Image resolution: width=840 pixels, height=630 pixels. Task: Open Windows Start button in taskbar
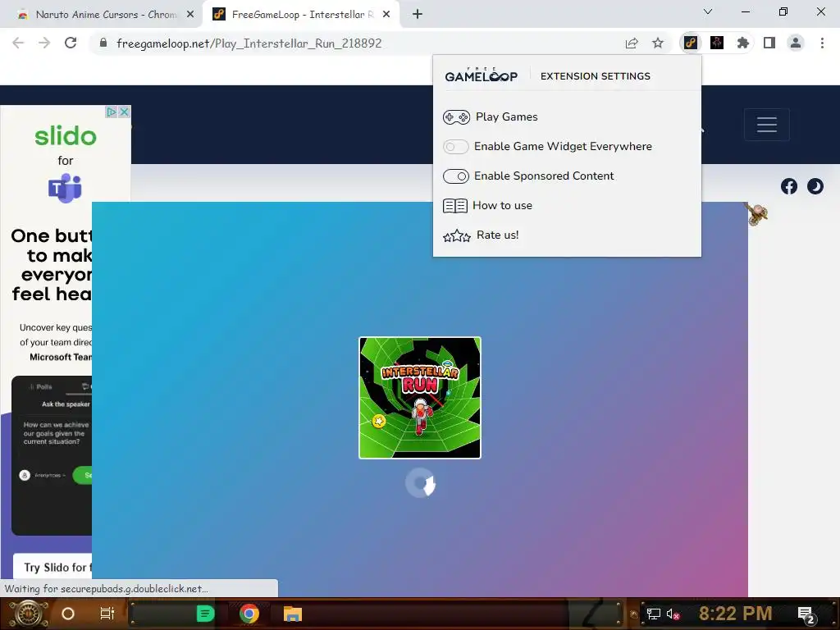point(28,614)
